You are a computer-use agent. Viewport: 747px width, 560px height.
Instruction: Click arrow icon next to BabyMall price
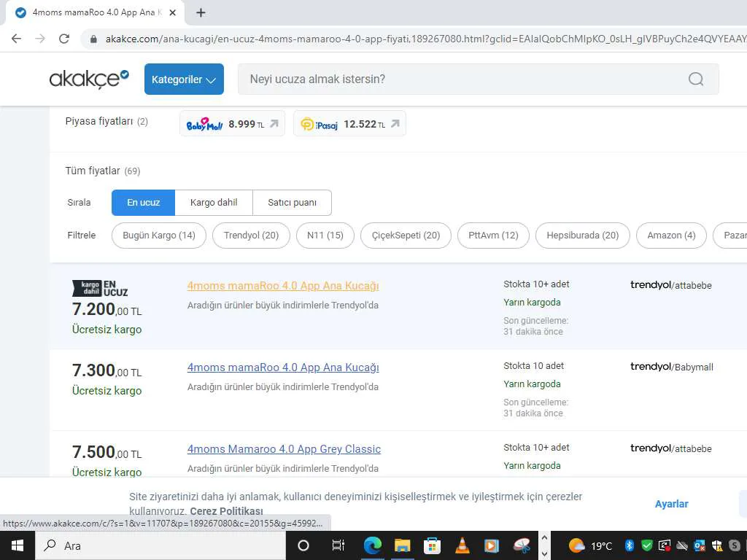click(274, 124)
